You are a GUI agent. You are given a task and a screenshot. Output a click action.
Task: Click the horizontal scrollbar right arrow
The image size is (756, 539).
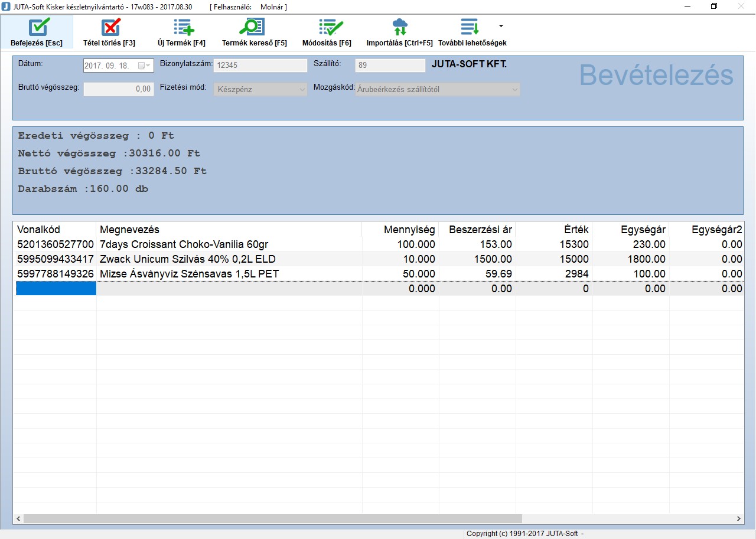click(x=738, y=518)
